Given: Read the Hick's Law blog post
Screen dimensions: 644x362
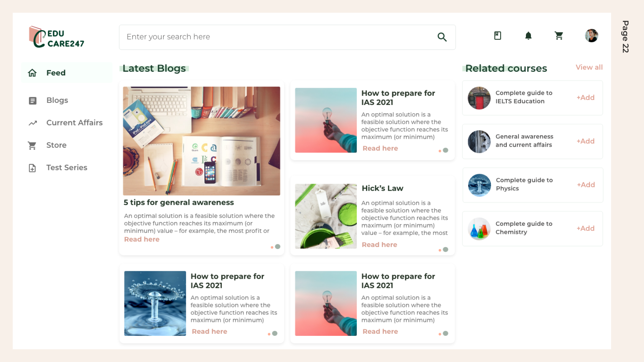Looking at the screenshot, I should click(x=379, y=245).
